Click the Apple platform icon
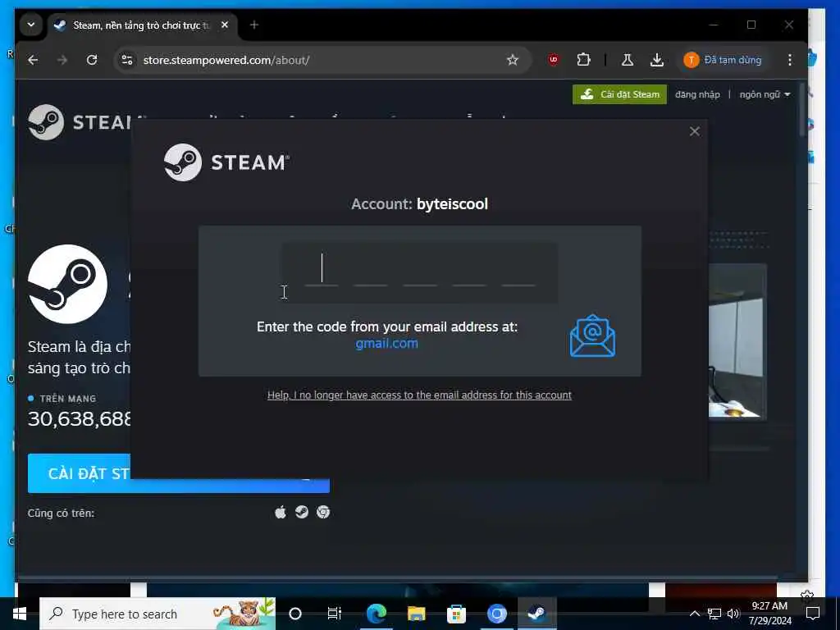 (x=281, y=513)
